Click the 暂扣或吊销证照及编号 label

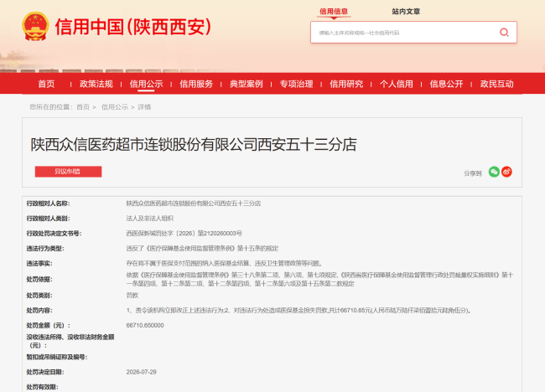(57, 357)
